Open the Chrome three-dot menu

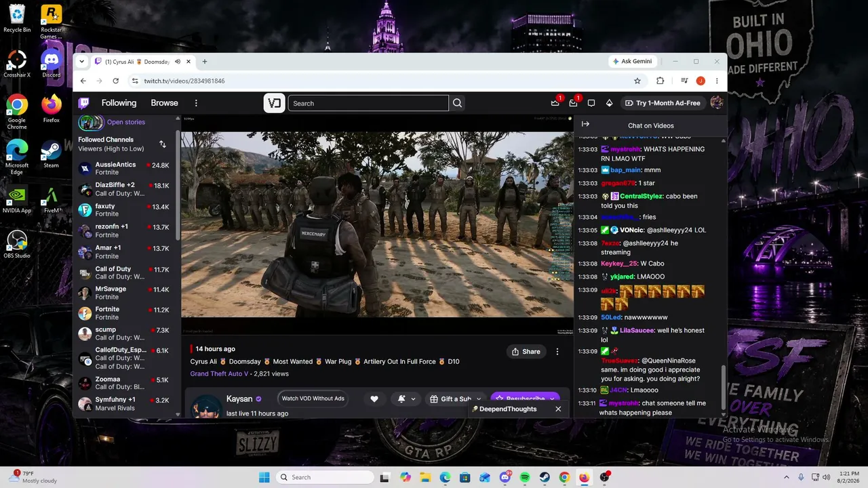(717, 81)
